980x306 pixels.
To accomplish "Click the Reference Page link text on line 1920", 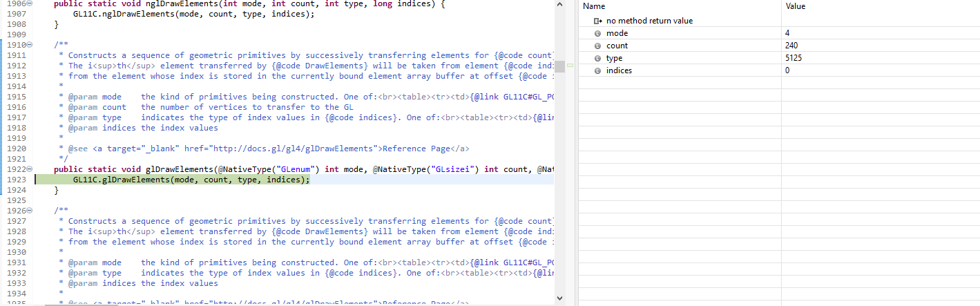I will click(x=417, y=149).
